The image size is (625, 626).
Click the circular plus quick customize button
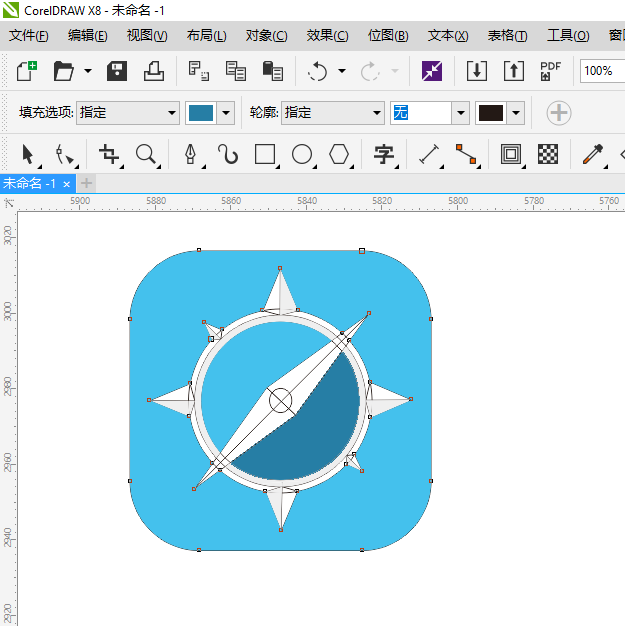[x=559, y=113]
